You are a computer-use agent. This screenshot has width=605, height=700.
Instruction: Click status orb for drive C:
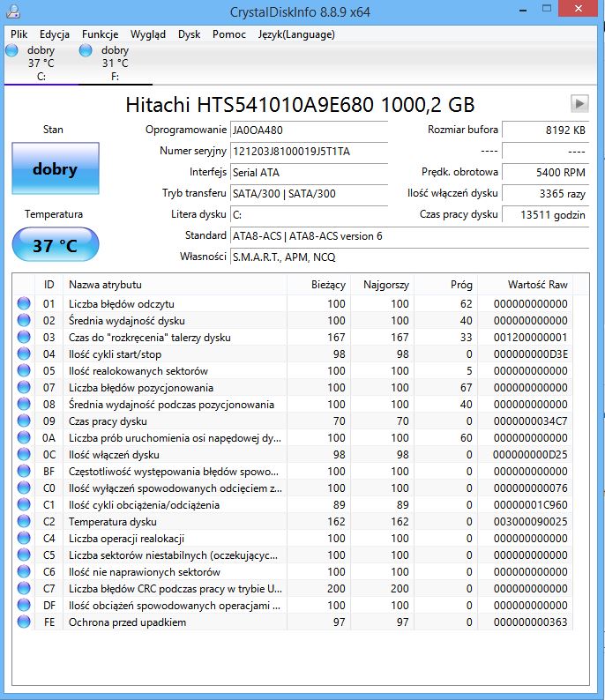click(x=12, y=50)
